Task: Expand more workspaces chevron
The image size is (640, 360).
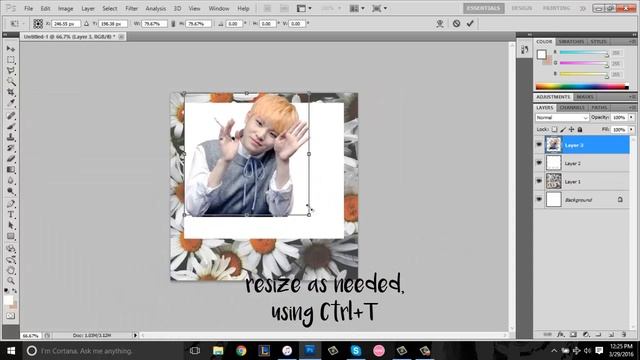Action: tap(582, 8)
